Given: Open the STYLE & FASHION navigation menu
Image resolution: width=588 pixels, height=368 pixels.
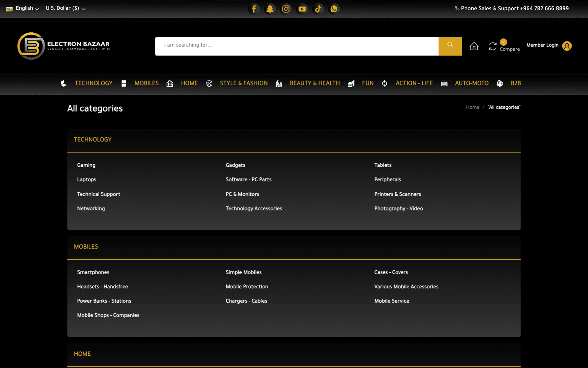Looking at the screenshot, I should (x=244, y=83).
